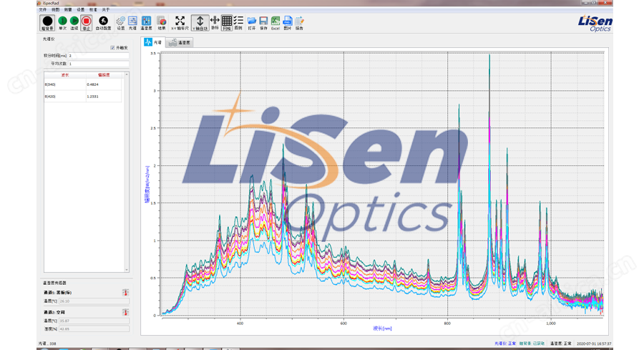The image size is (644, 350).
Task: Show the chart legend (图例) icon
Action: pyautogui.click(x=238, y=23)
